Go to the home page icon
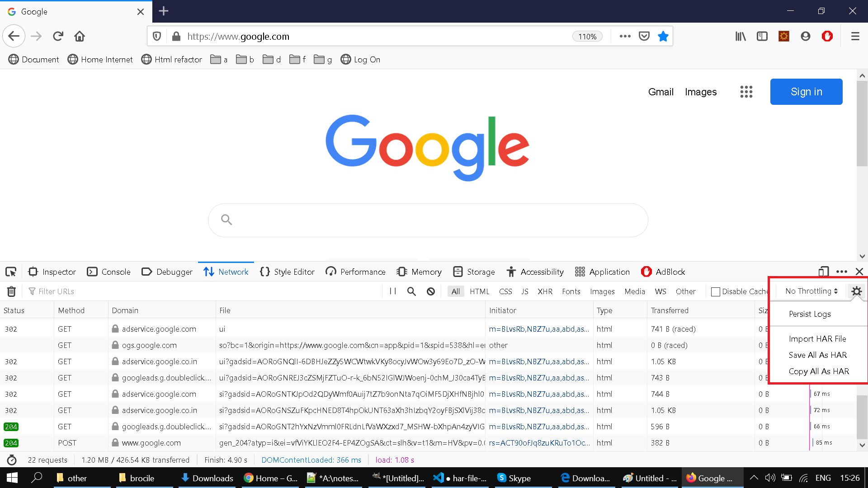 tap(80, 36)
